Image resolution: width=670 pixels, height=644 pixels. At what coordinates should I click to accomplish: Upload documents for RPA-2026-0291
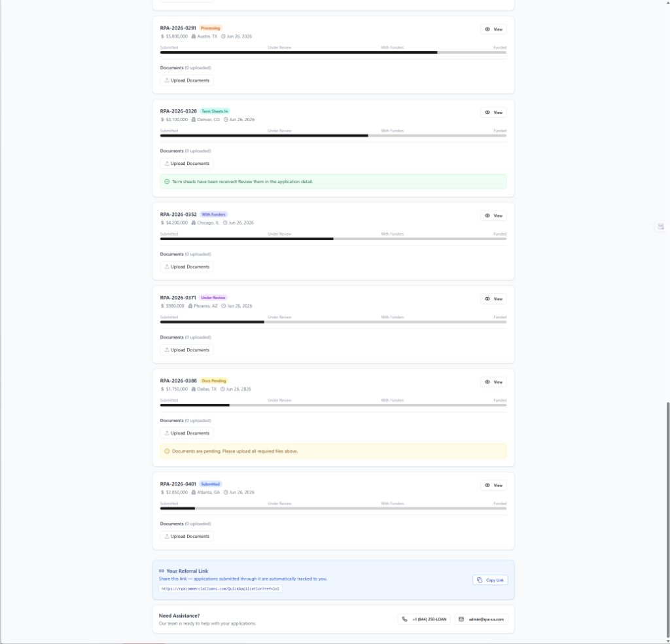pyautogui.click(x=186, y=80)
